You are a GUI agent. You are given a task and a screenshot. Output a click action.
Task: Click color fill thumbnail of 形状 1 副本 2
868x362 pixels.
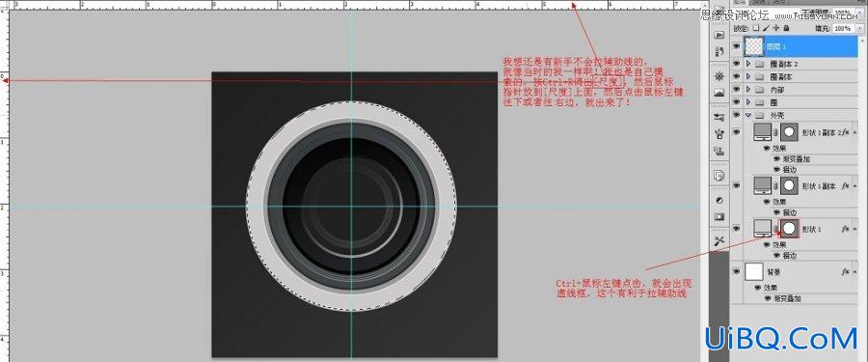(763, 132)
